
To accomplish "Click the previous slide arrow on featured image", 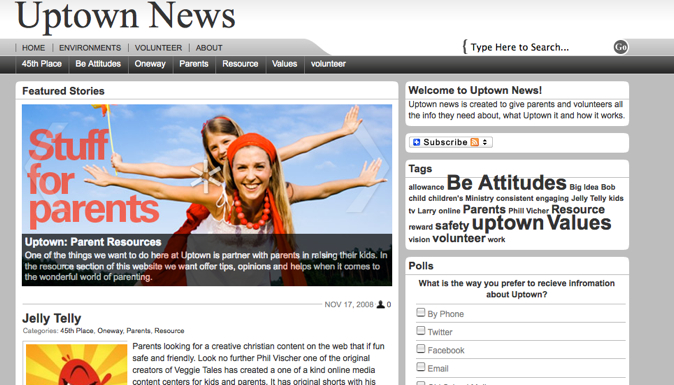I will [x=45, y=167].
